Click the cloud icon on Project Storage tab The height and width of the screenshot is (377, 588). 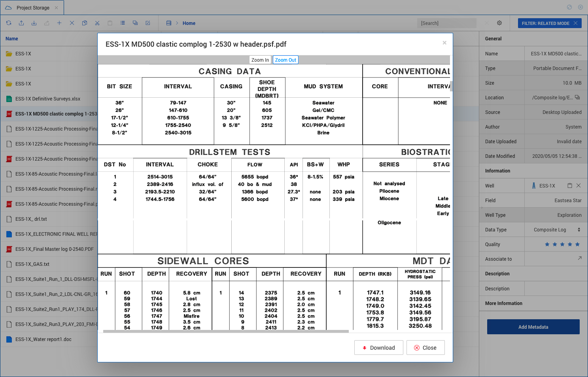coord(8,8)
